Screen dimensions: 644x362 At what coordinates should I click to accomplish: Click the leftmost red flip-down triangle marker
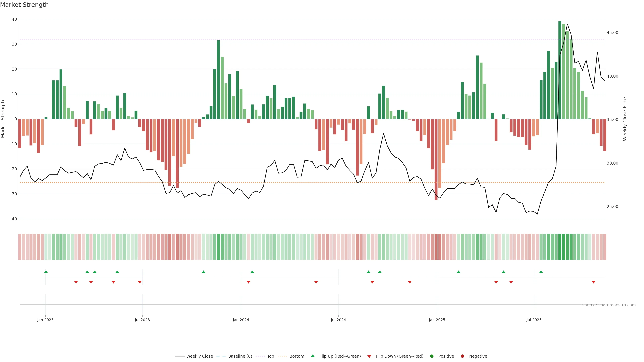coord(76,282)
